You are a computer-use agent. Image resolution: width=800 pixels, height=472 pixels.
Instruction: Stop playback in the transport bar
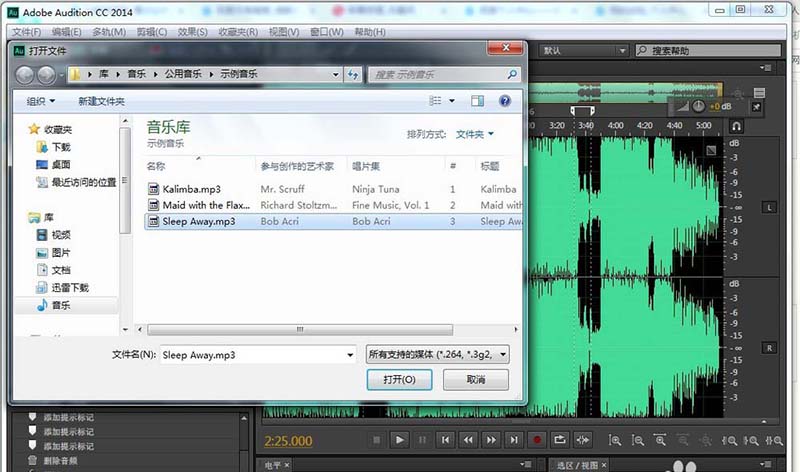pos(377,440)
